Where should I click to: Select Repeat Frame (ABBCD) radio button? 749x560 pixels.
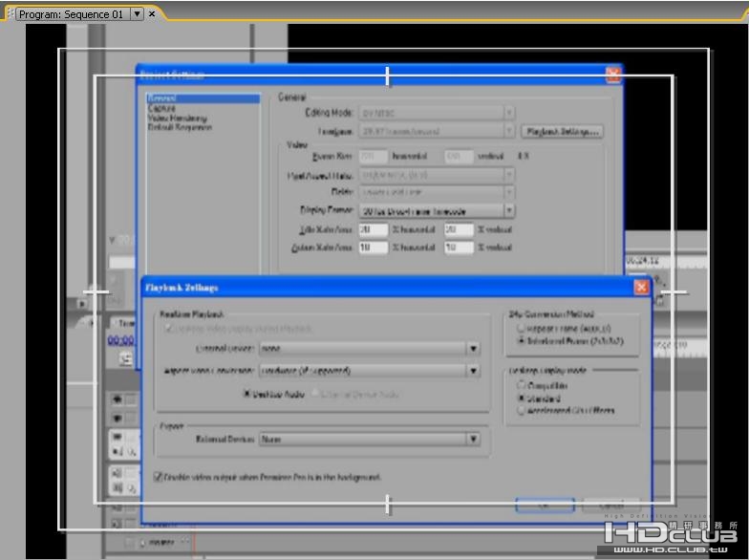[522, 329]
